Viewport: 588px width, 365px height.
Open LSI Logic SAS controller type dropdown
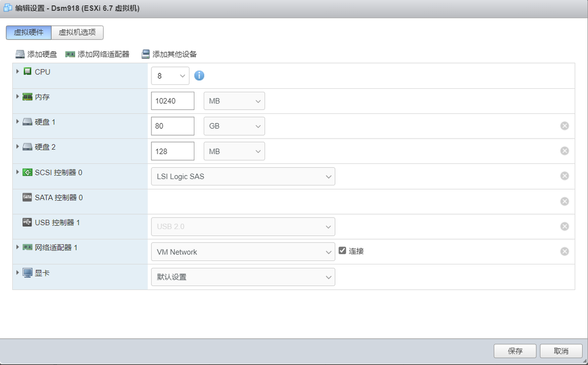(243, 176)
